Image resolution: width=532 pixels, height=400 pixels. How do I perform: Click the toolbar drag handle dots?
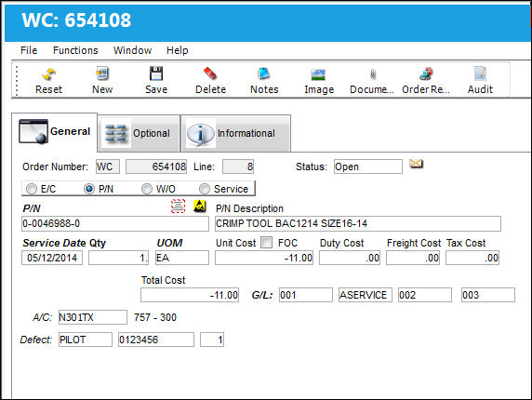coord(17,80)
